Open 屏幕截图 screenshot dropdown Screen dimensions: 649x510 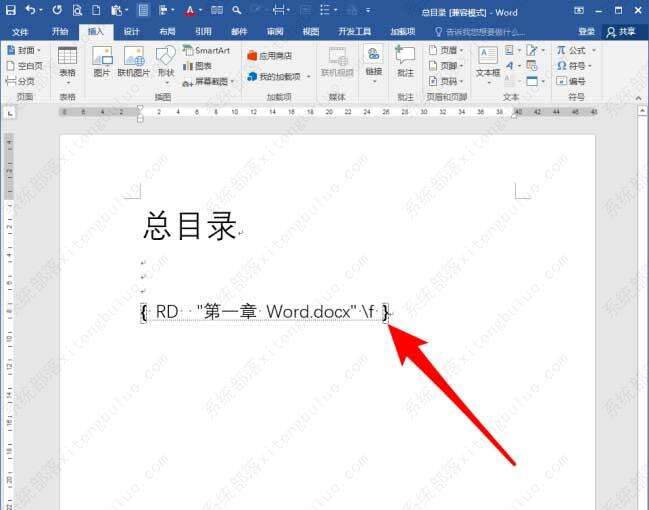tap(233, 82)
